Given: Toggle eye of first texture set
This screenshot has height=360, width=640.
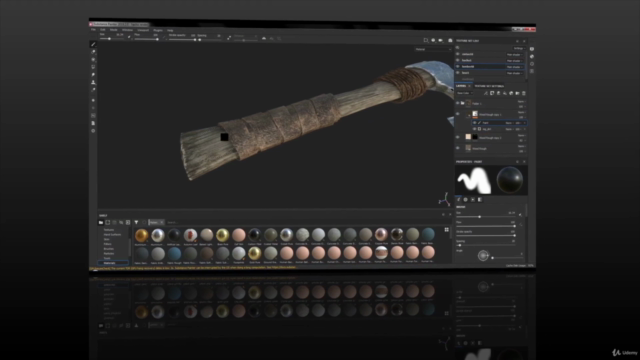Looking at the screenshot, I should (x=458, y=54).
